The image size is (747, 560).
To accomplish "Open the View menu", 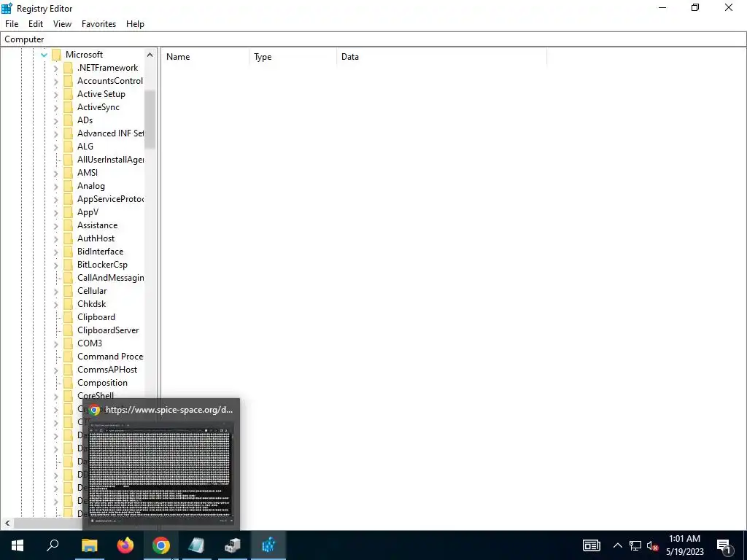I will coord(62,24).
